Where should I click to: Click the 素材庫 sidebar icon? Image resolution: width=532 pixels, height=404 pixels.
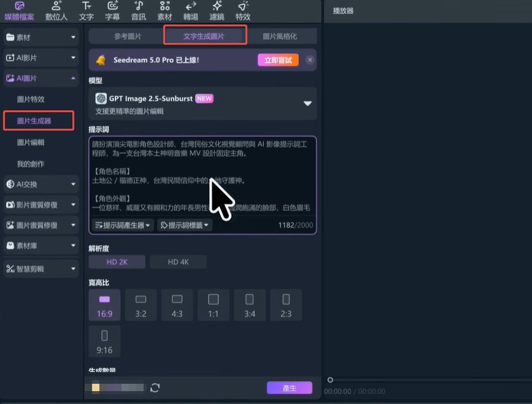click(10, 245)
